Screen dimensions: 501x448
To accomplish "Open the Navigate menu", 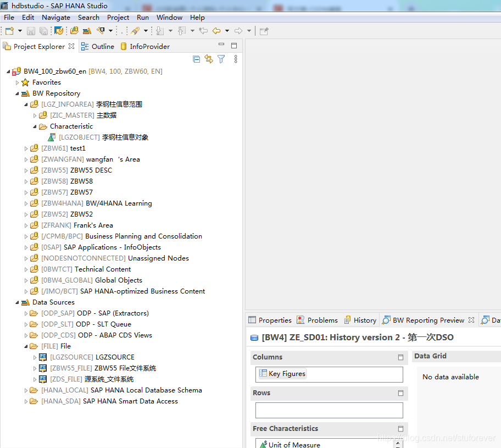I will (x=56, y=18).
